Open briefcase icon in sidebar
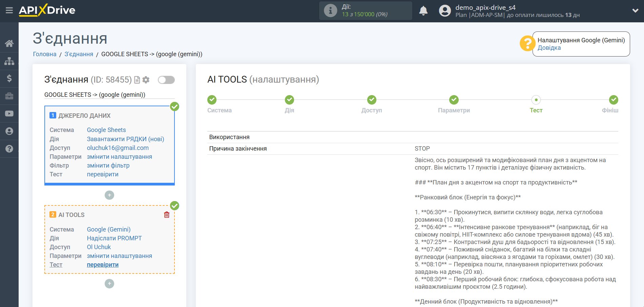 9,96
